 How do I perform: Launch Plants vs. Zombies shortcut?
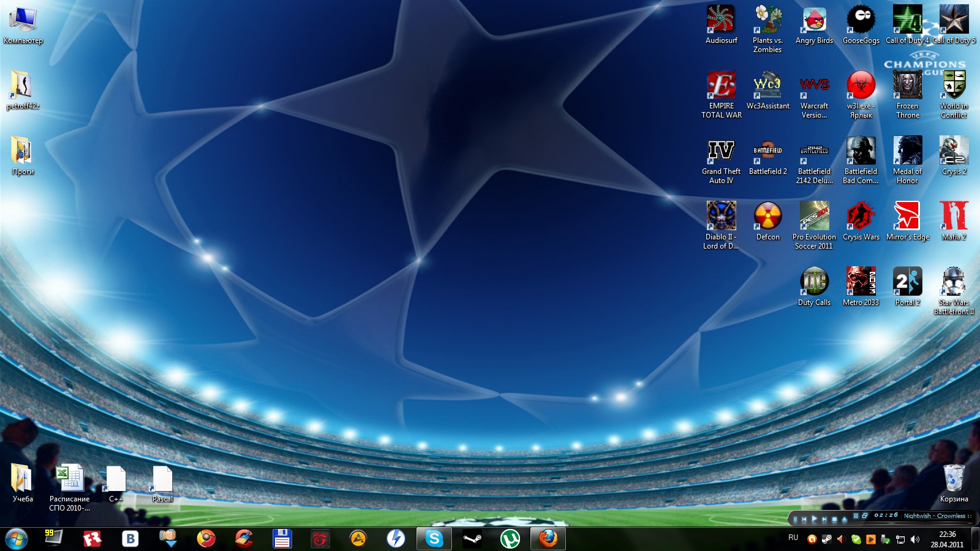768,29
